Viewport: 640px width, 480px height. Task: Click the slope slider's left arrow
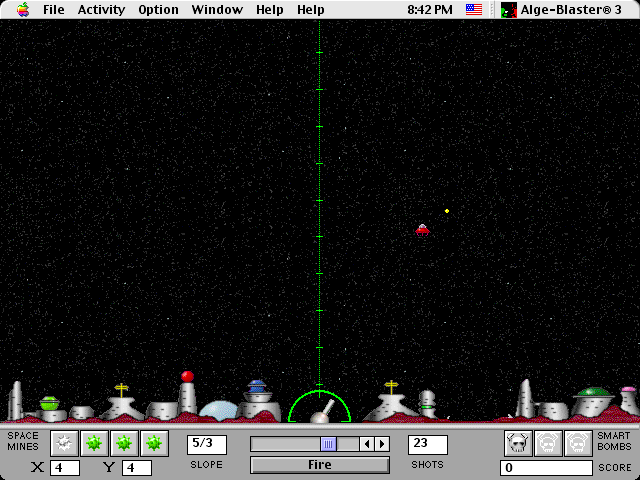(x=367, y=444)
